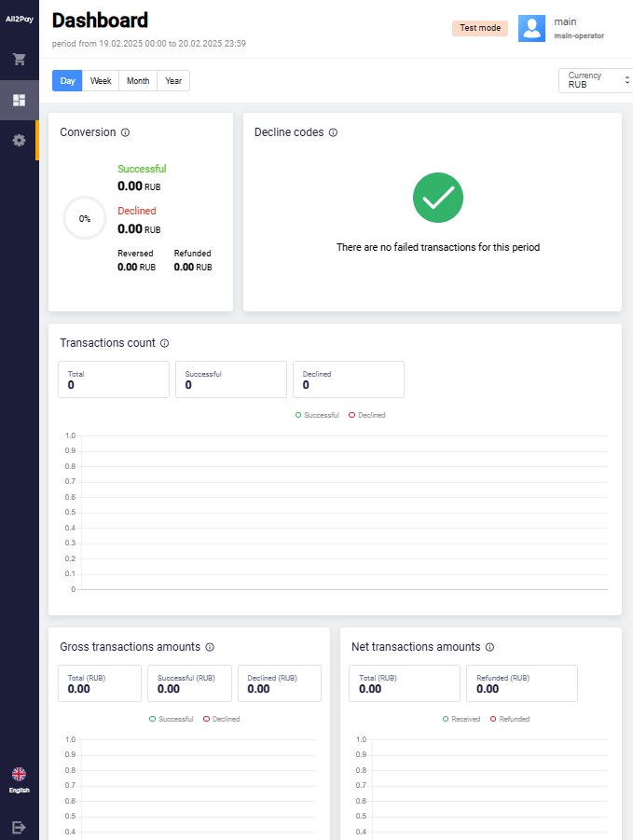Click the Test mode badge

[480, 28]
